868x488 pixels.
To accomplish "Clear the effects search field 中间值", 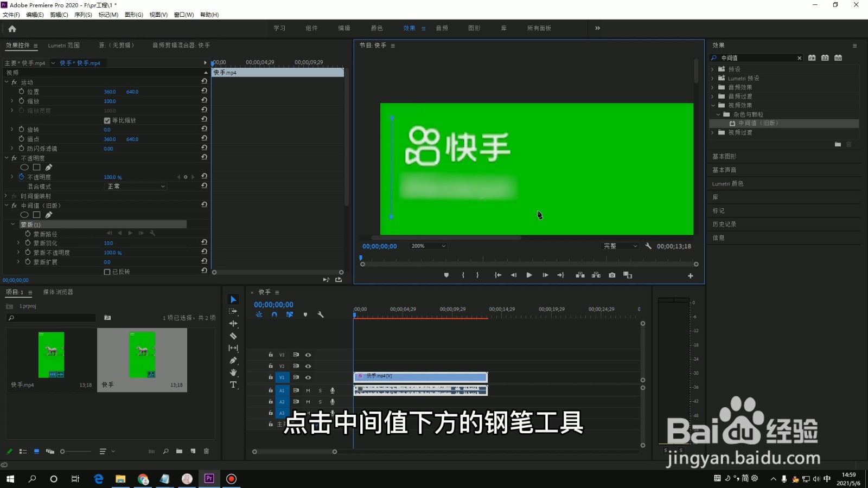I will tap(799, 58).
